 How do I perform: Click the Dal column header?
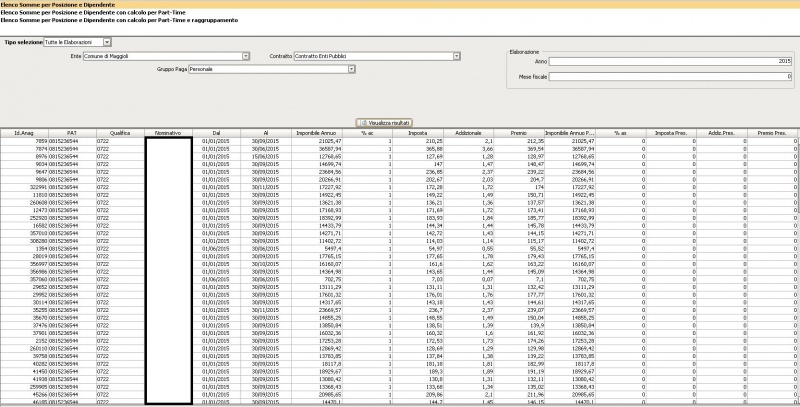pyautogui.click(x=216, y=132)
